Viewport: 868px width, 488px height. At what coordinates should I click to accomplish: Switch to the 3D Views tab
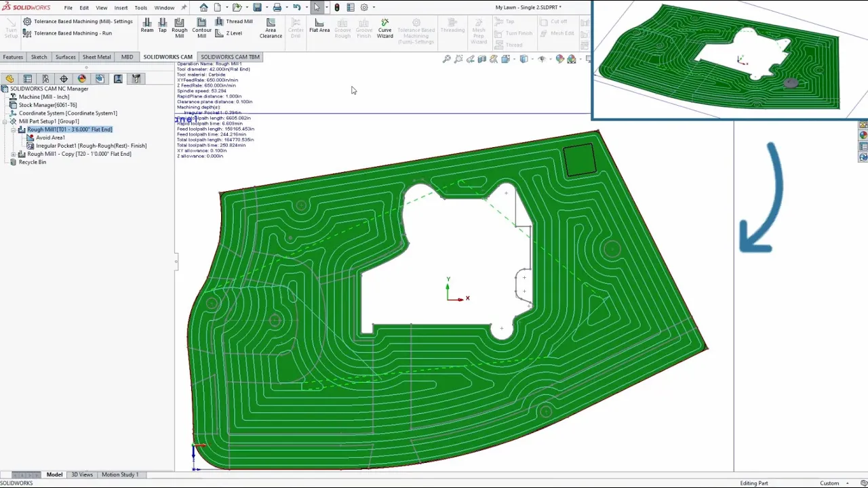82,474
